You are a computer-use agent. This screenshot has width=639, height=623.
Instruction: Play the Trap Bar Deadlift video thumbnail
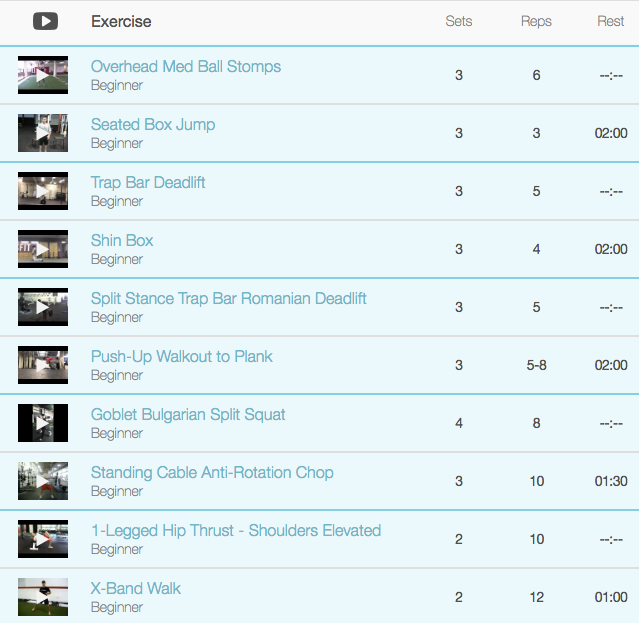43,191
